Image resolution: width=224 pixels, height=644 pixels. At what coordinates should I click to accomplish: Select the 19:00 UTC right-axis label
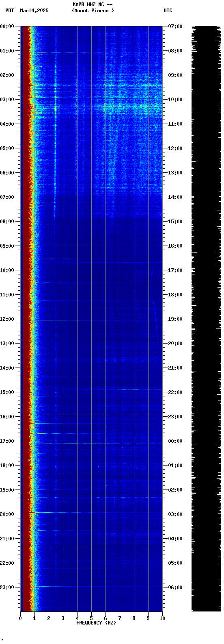(x=175, y=319)
